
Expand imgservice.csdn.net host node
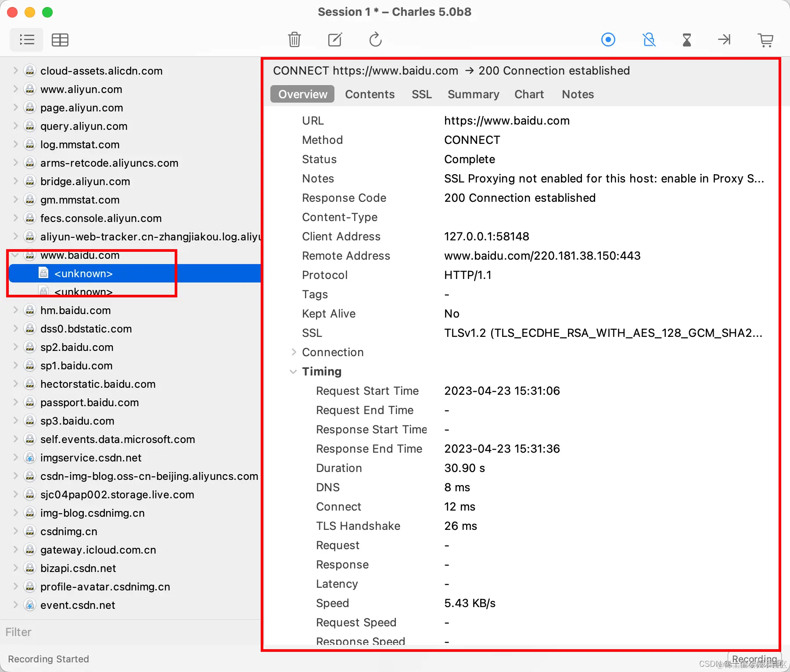pyautogui.click(x=15, y=458)
